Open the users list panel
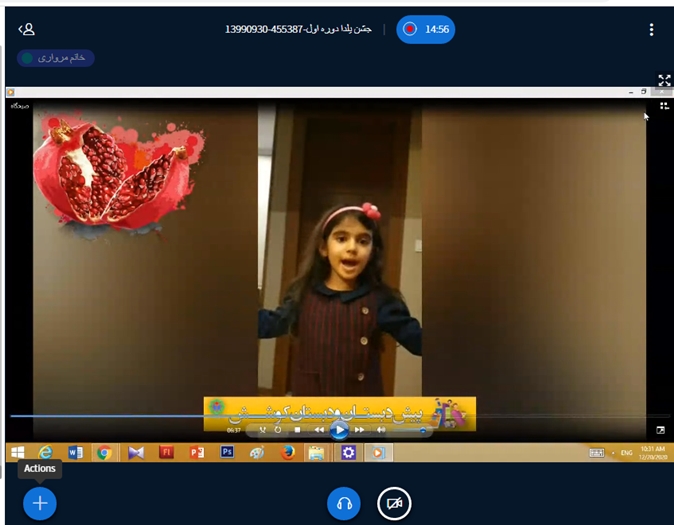The height and width of the screenshot is (525, 674). pos(26,29)
